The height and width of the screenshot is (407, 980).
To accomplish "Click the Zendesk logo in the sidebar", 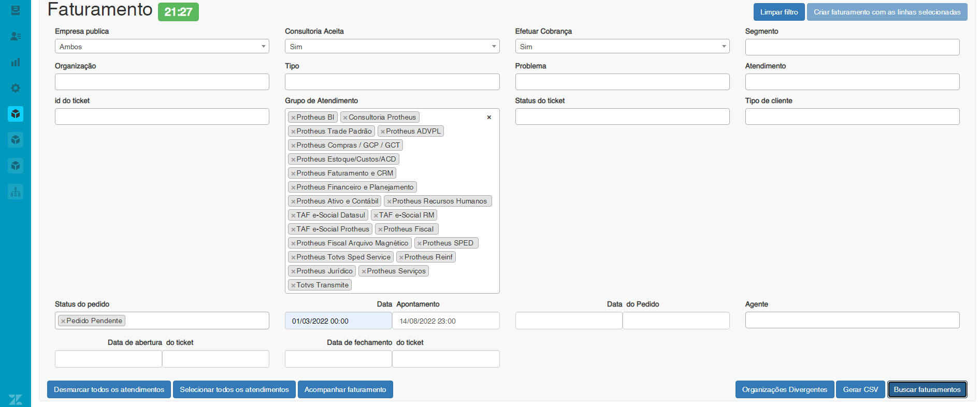I will click(x=16, y=399).
